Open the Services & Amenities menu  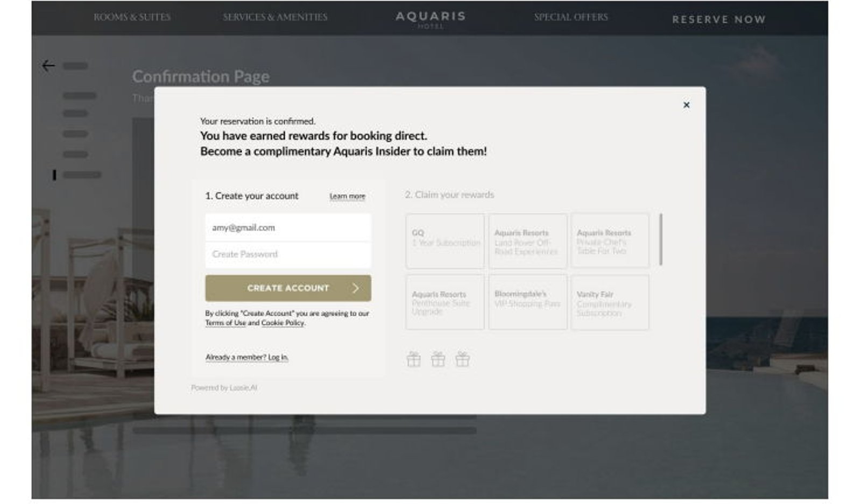pyautogui.click(x=275, y=17)
